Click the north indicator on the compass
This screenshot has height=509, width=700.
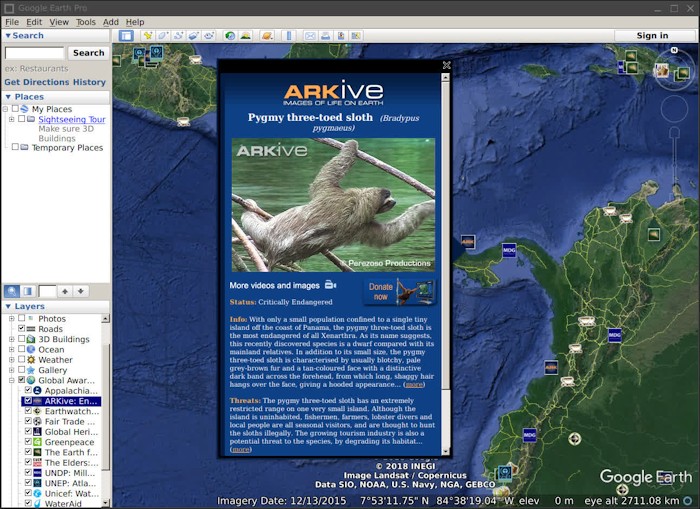pyautogui.click(x=674, y=50)
